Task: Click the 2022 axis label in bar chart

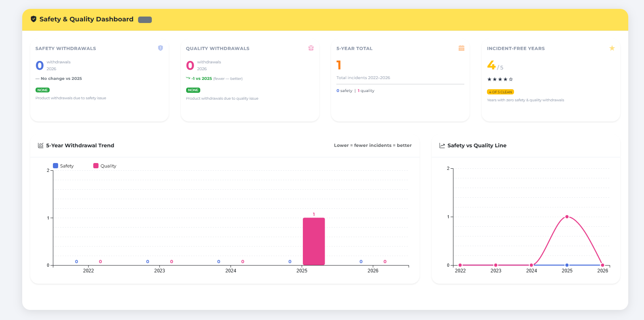Action: (88, 271)
